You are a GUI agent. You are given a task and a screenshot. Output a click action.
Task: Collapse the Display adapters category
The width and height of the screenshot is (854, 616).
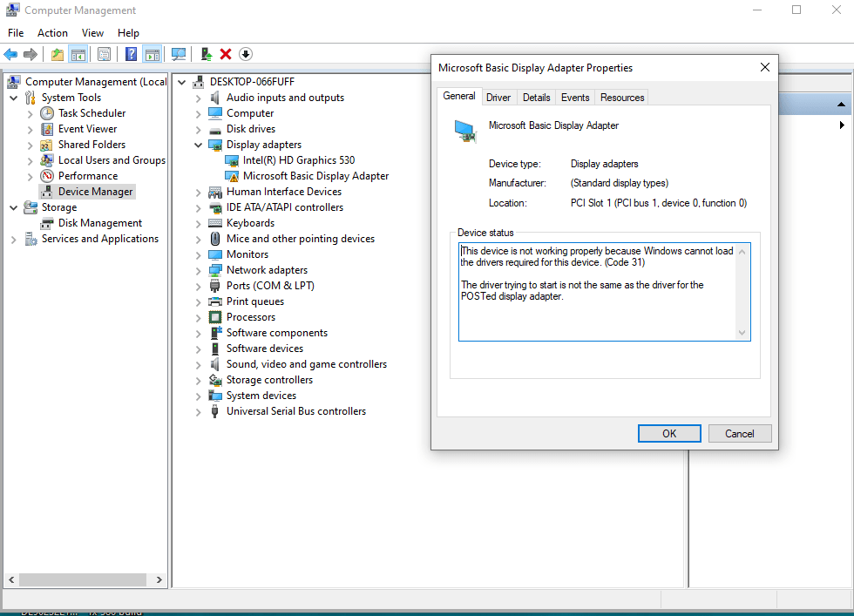(199, 145)
